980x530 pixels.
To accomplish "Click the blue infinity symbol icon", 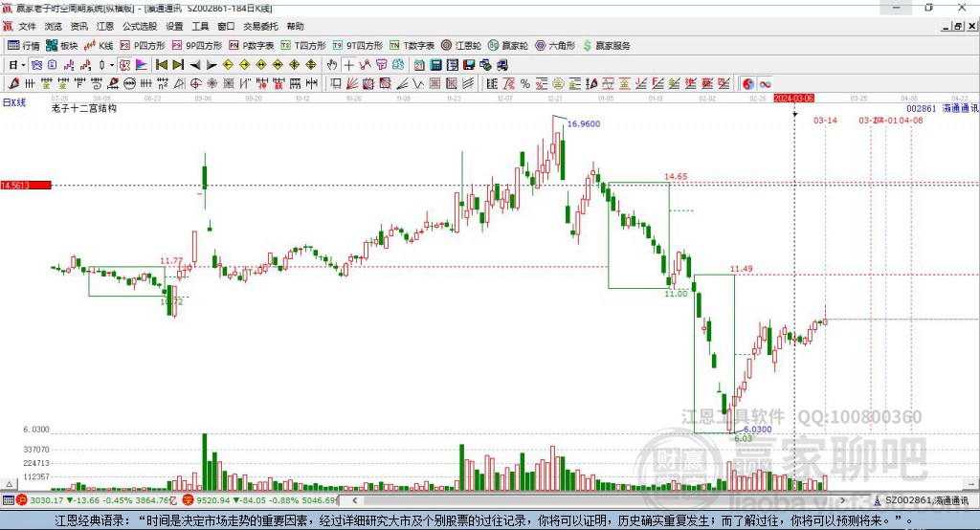I will (765, 84).
